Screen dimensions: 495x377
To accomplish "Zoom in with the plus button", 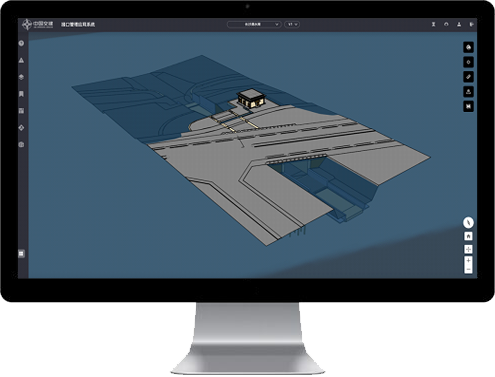I will click(x=468, y=261).
